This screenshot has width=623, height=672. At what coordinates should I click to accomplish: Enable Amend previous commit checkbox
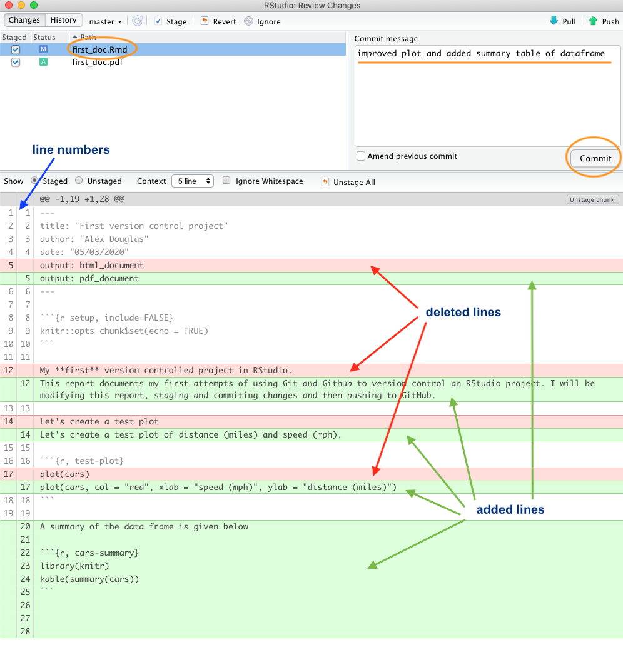(361, 156)
